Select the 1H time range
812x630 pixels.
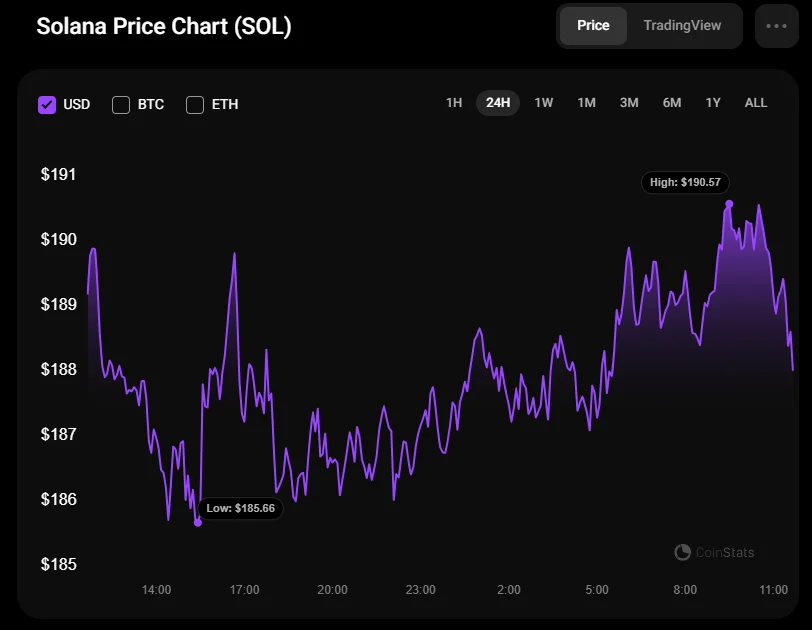[454, 103]
